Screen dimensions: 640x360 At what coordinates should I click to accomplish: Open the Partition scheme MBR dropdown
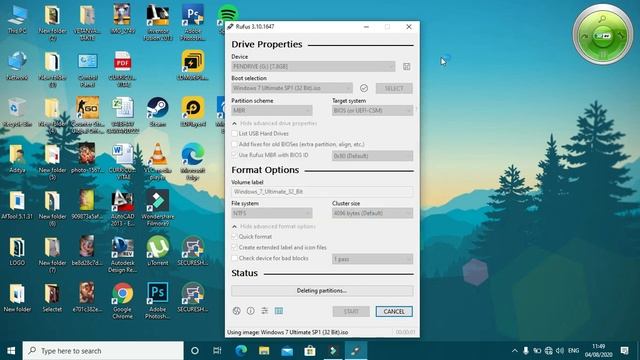point(272,110)
